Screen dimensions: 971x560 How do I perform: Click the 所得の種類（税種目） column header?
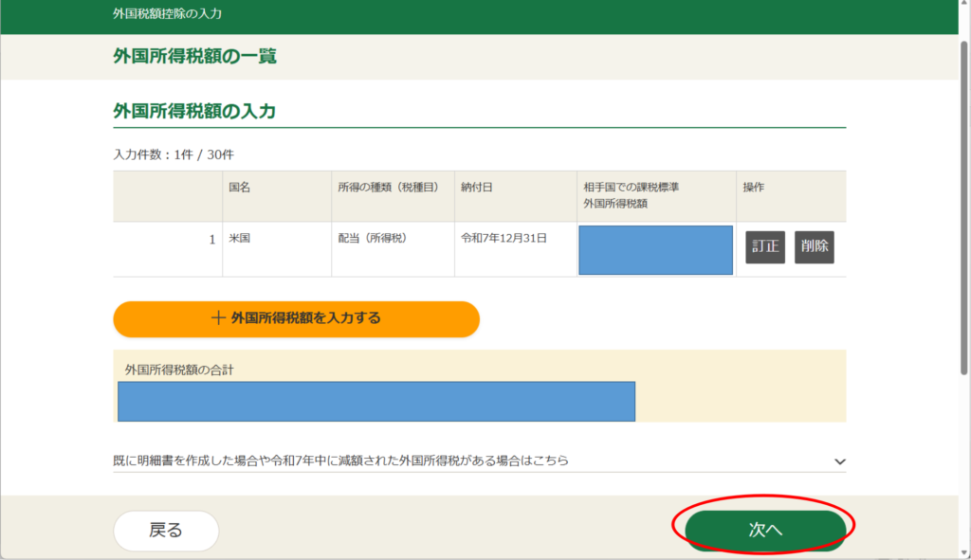pyautogui.click(x=388, y=188)
